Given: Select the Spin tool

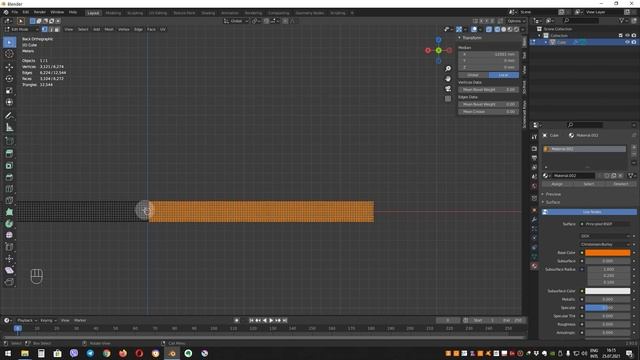Looking at the screenshot, I should pos(9,224).
